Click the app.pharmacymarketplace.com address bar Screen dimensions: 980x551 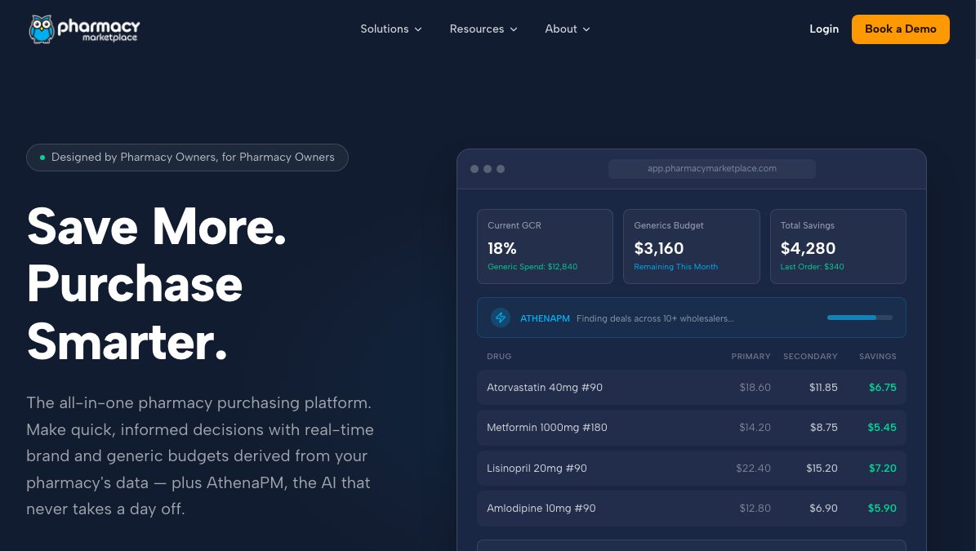tap(712, 169)
